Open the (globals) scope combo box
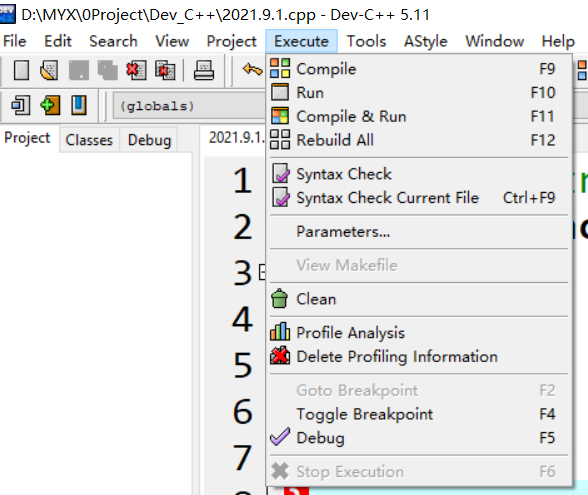 [189, 106]
